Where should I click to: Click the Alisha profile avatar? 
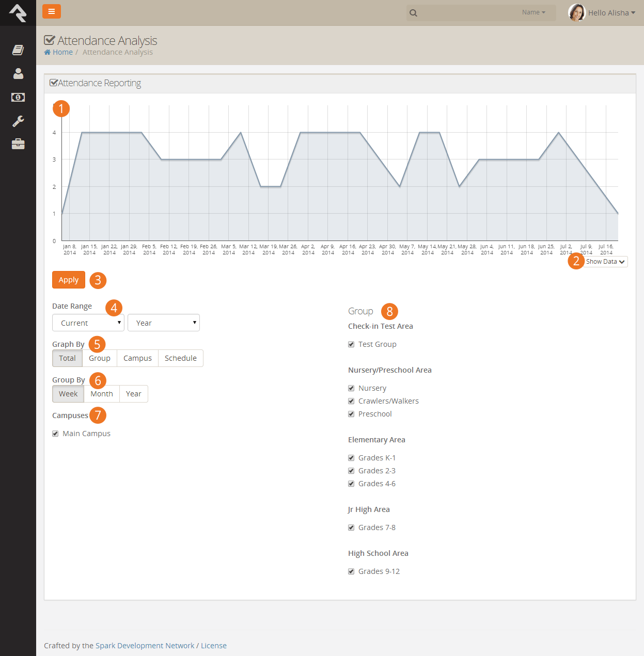(576, 12)
